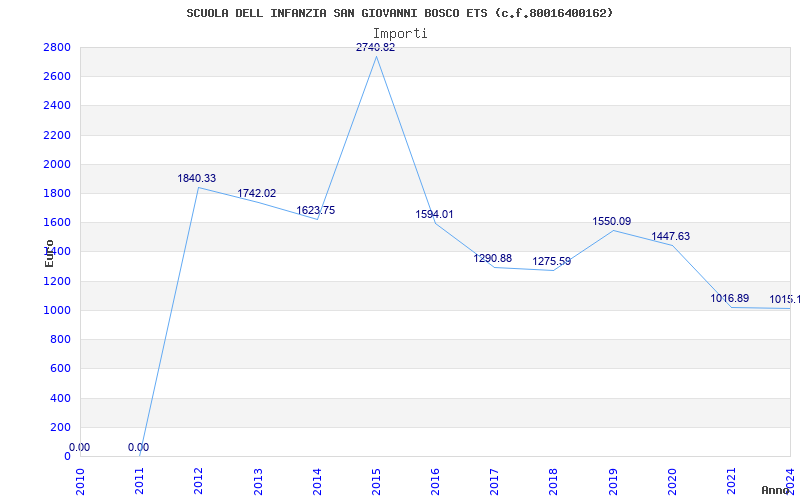Select the data label 1550.09
Image resolution: width=800 pixels, height=500 pixels.
(612, 221)
